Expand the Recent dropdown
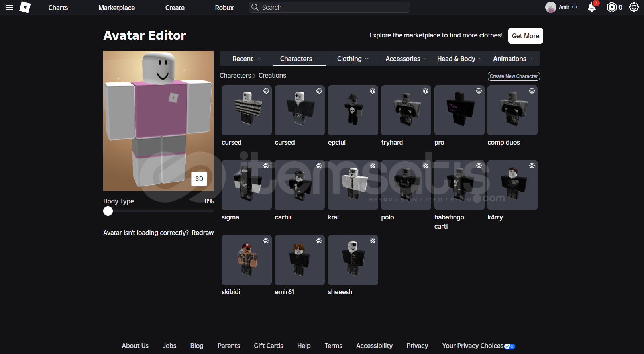Screen dimensions: 644x354 [246, 59]
